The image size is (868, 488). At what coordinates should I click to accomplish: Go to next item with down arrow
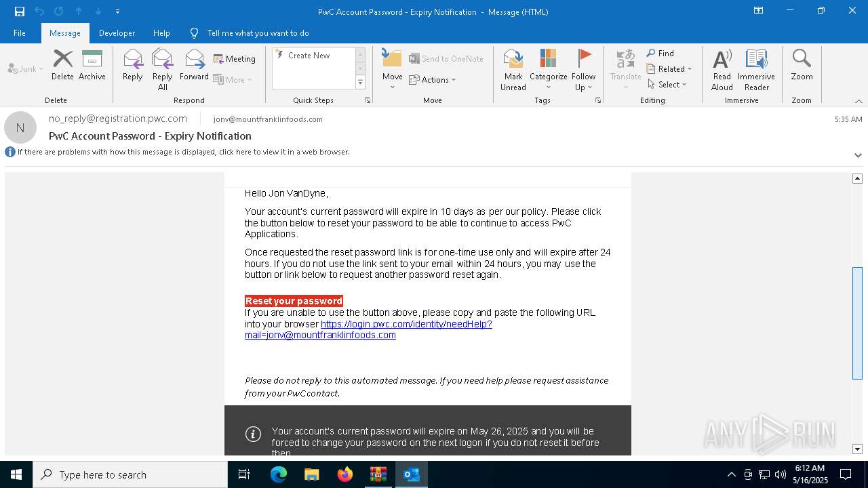click(x=98, y=12)
